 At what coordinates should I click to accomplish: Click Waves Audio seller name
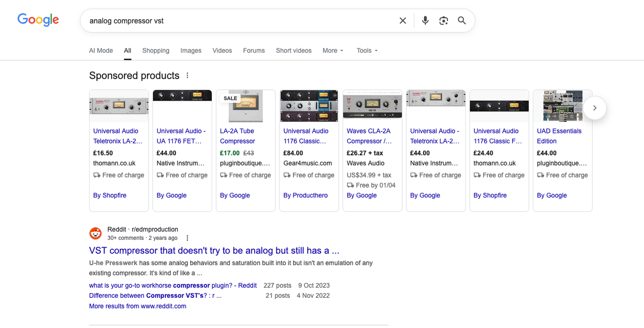(x=366, y=163)
